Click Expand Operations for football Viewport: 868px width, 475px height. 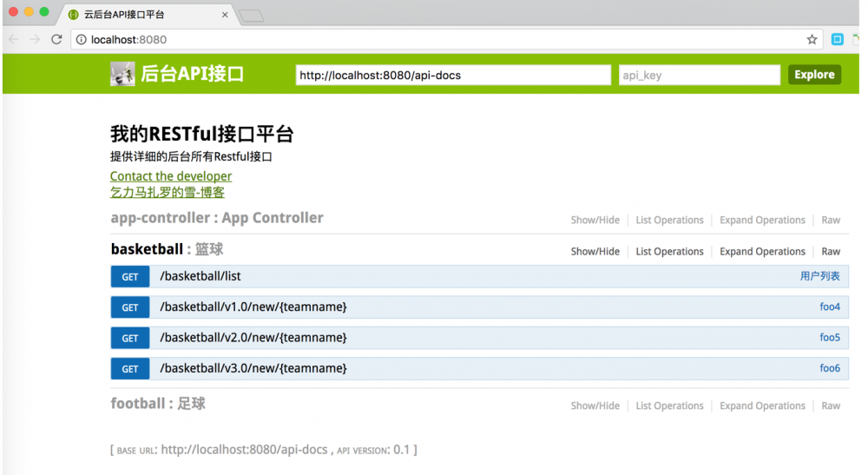762,406
